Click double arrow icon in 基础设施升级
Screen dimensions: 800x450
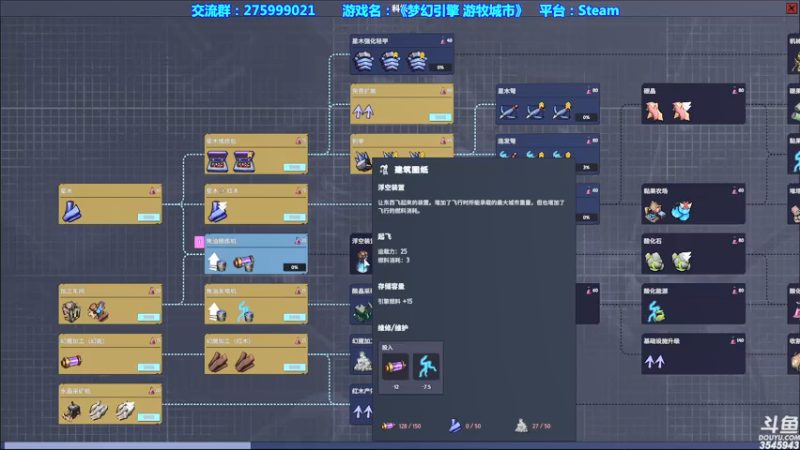click(x=655, y=362)
